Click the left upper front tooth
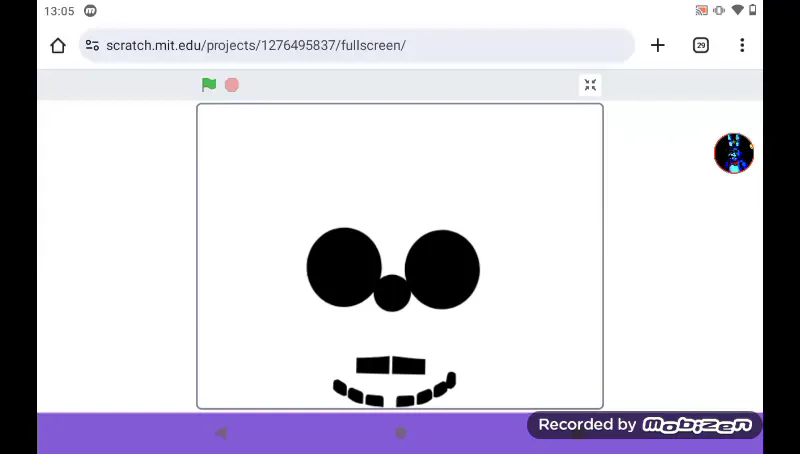This screenshot has height=454, width=800. pyautogui.click(x=373, y=365)
